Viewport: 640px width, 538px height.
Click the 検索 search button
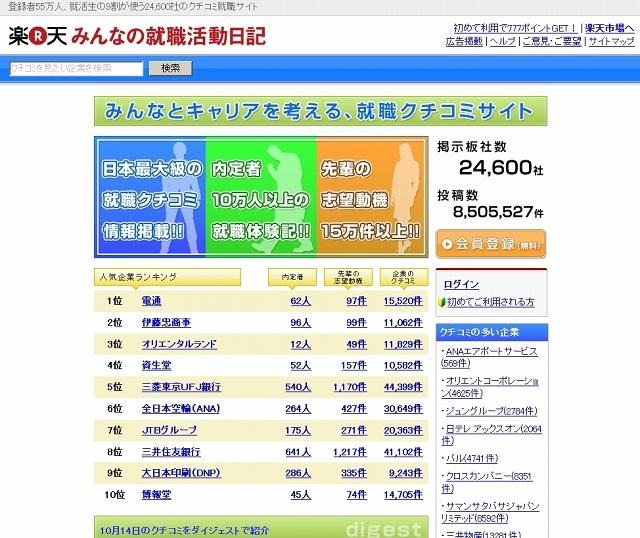(170, 68)
